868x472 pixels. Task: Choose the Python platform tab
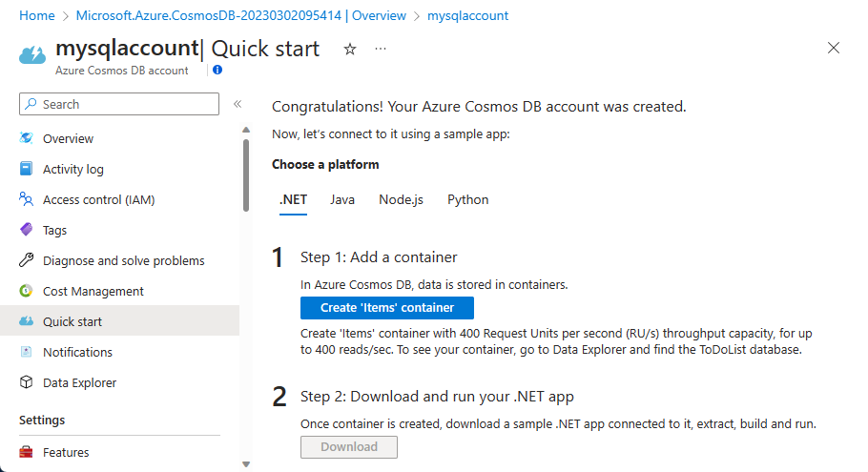(x=467, y=199)
